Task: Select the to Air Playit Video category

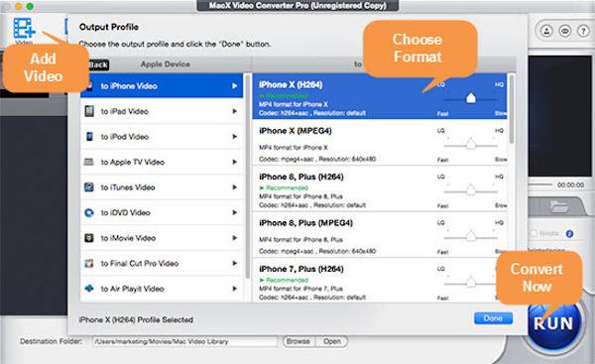Action: click(x=162, y=289)
